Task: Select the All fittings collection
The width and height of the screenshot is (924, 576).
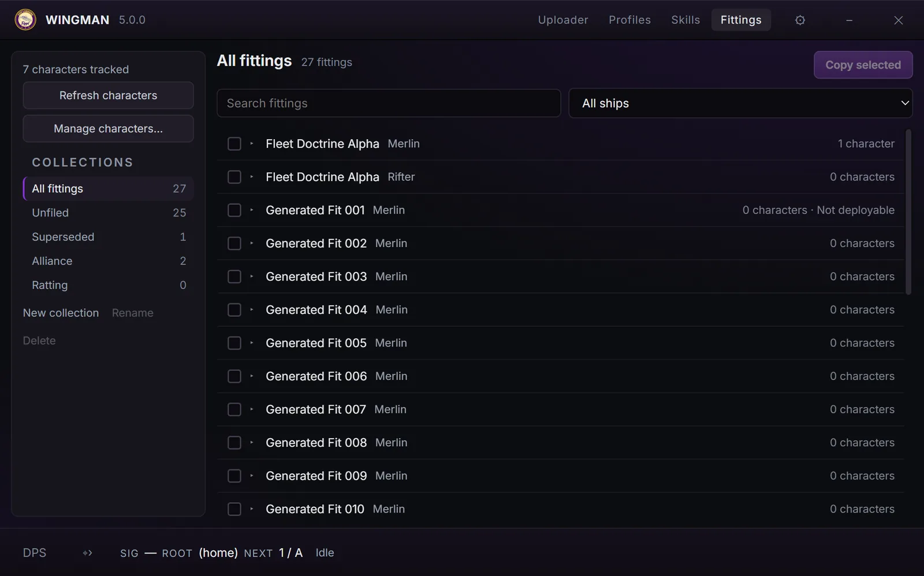Action: coord(108,189)
